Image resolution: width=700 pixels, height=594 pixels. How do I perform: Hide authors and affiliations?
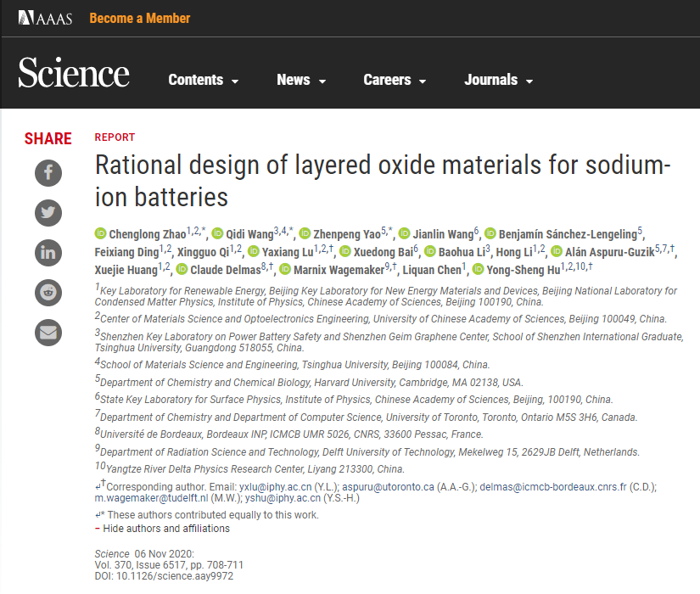point(165,529)
